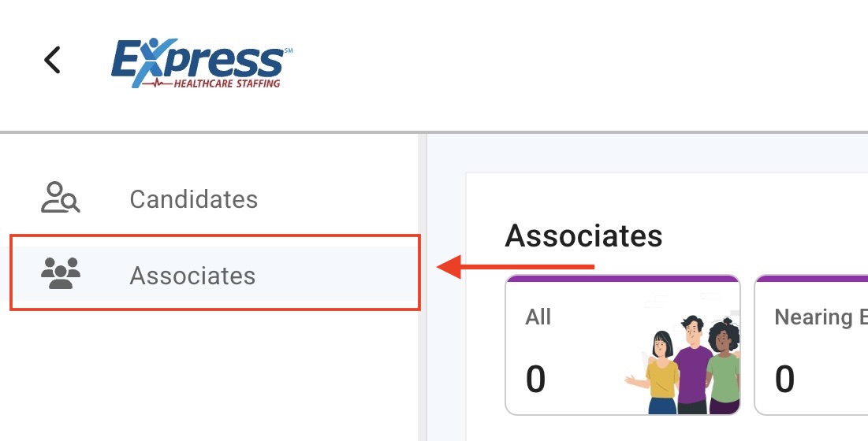Image resolution: width=868 pixels, height=441 pixels.
Task: Click purple top bar of Nearing card
Action: 812,278
